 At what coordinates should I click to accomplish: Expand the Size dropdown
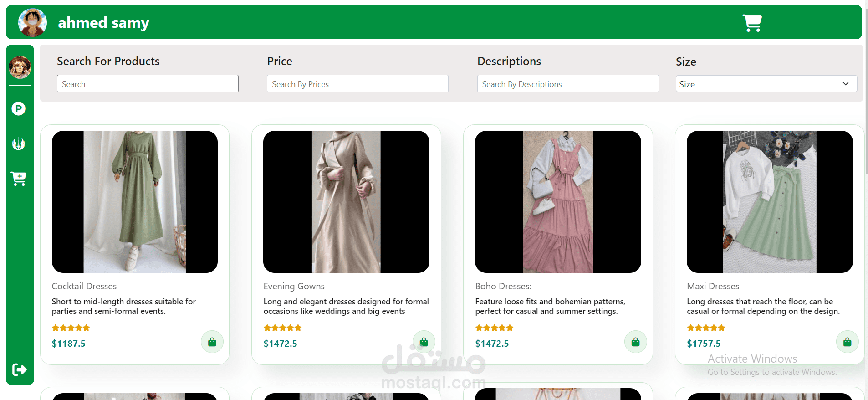coord(766,84)
